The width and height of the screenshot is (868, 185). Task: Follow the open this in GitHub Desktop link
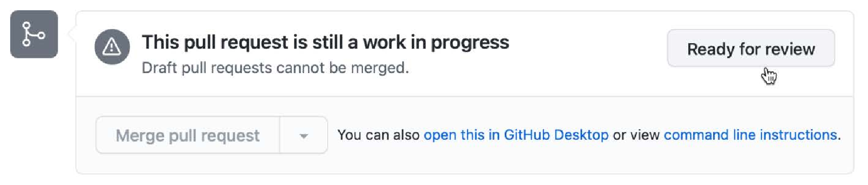coord(516,135)
